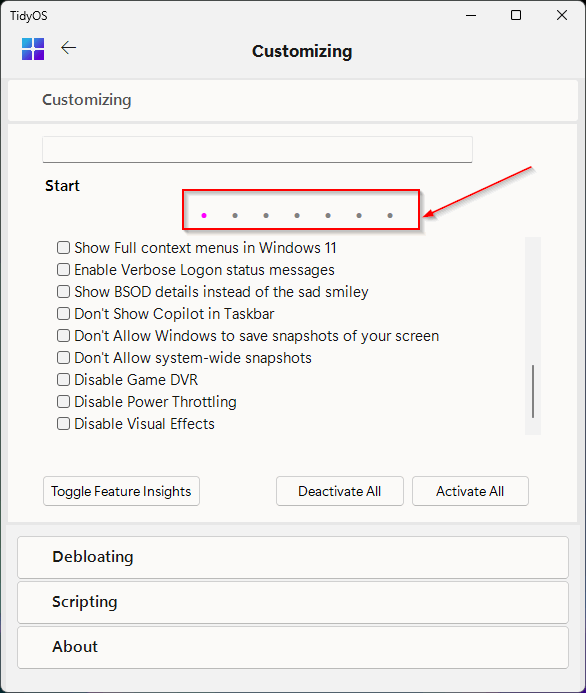Toggle Disable Visual Effects option
This screenshot has width=586, height=693.
(x=64, y=424)
